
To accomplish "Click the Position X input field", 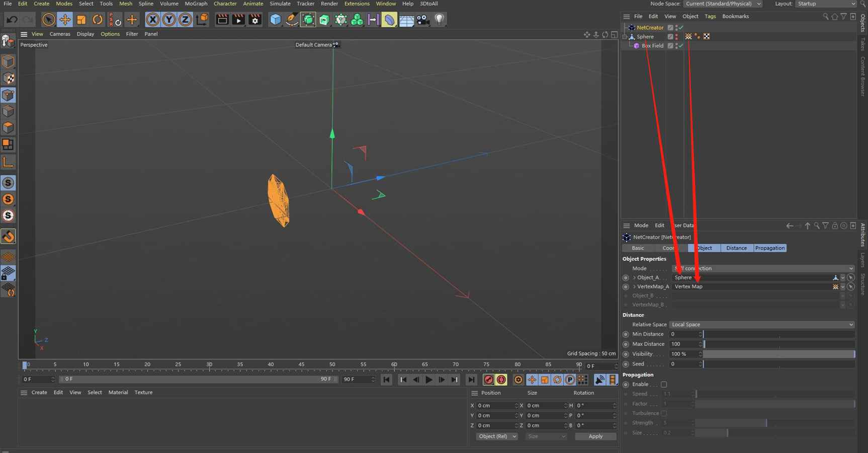I will tap(495, 406).
